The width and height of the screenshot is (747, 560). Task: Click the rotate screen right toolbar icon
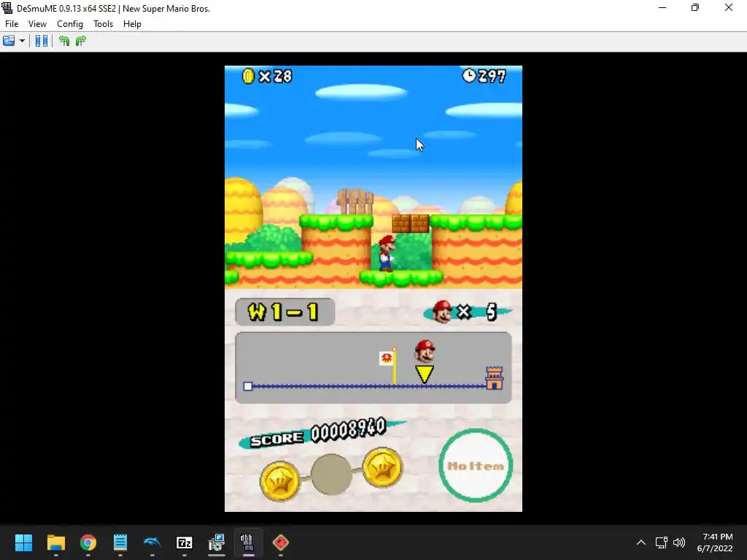click(81, 41)
